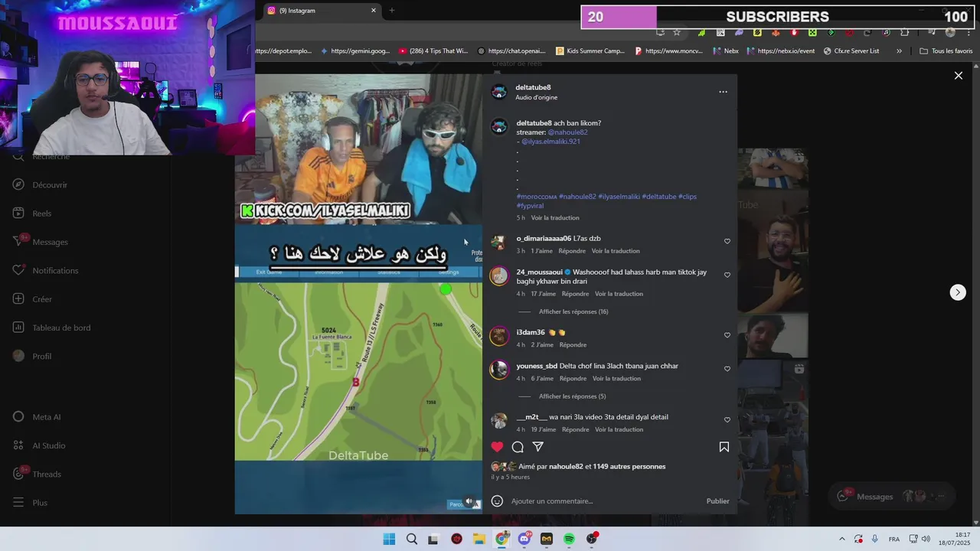Open a new browser tab

pos(392,11)
